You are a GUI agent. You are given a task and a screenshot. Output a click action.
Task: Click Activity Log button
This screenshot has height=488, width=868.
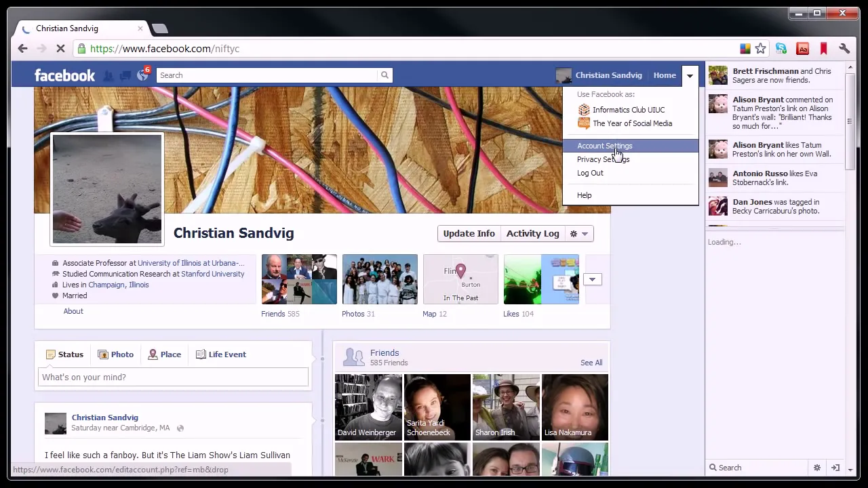point(532,234)
